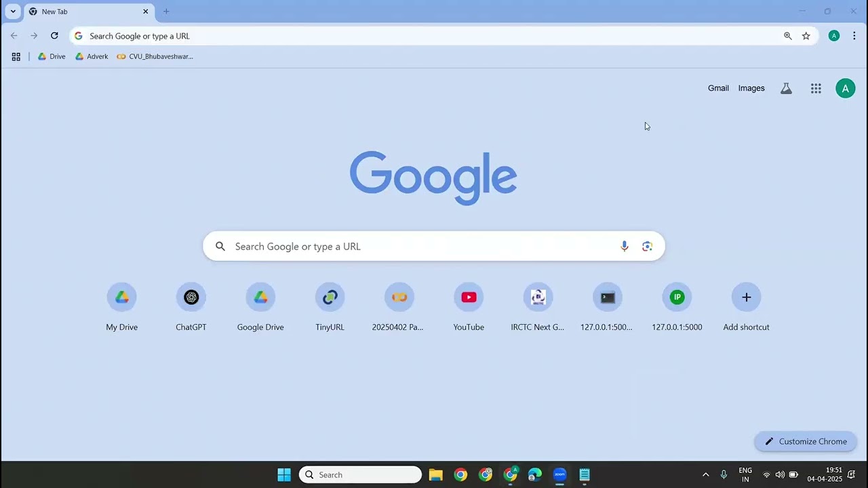The height and width of the screenshot is (488, 868).
Task: Open the Google apps grid
Action: [x=816, y=88]
